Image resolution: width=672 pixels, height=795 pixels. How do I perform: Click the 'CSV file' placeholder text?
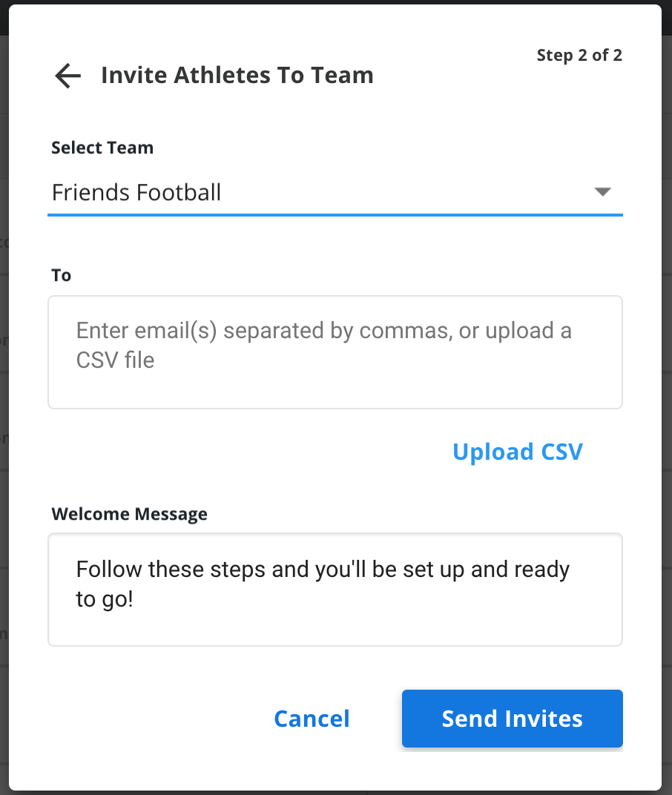[x=115, y=360]
